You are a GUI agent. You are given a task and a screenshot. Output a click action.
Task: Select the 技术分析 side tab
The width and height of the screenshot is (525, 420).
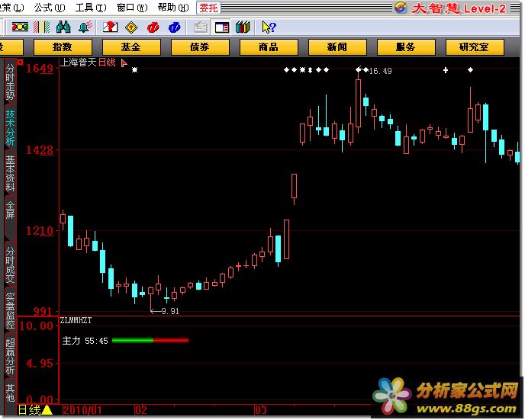(10, 127)
